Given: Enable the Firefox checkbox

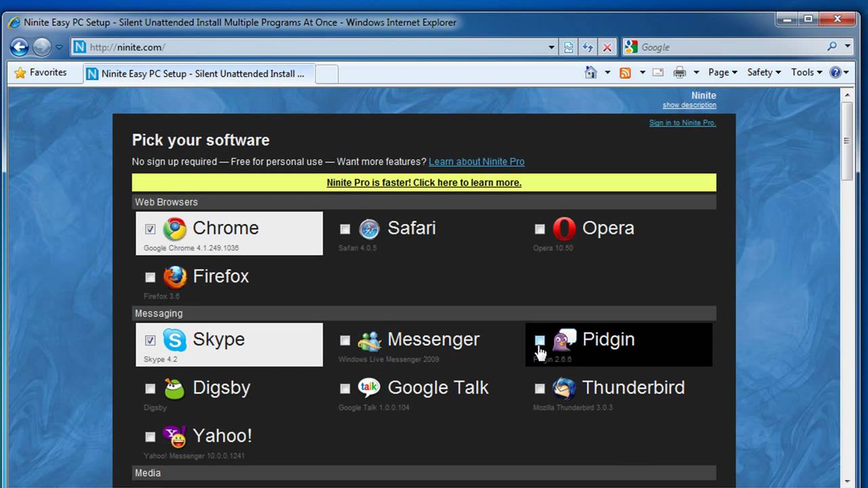Looking at the screenshot, I should 150,277.
